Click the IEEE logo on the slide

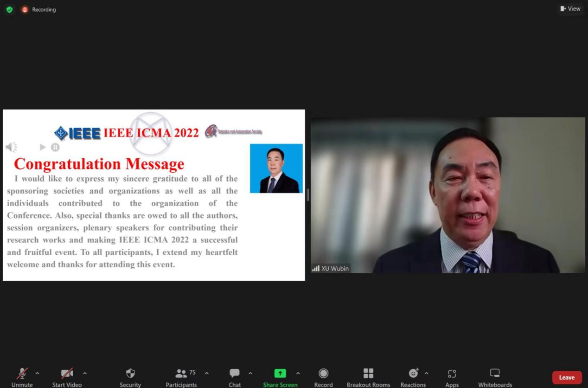pos(77,133)
